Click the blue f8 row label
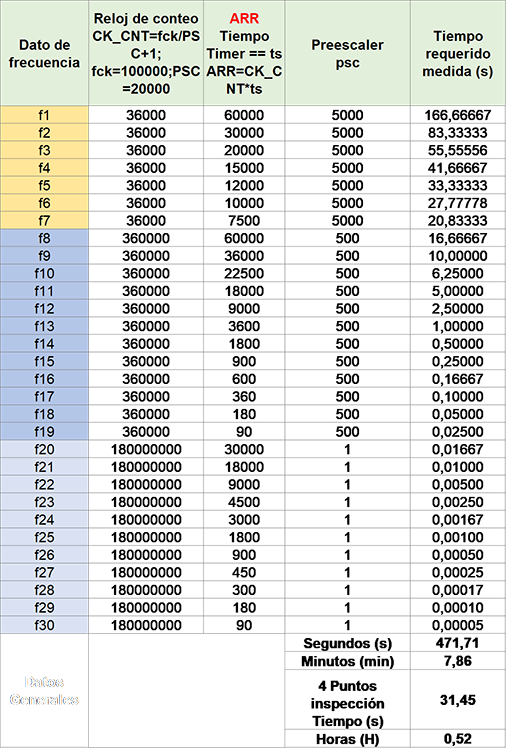506x748 pixels. tap(44, 238)
